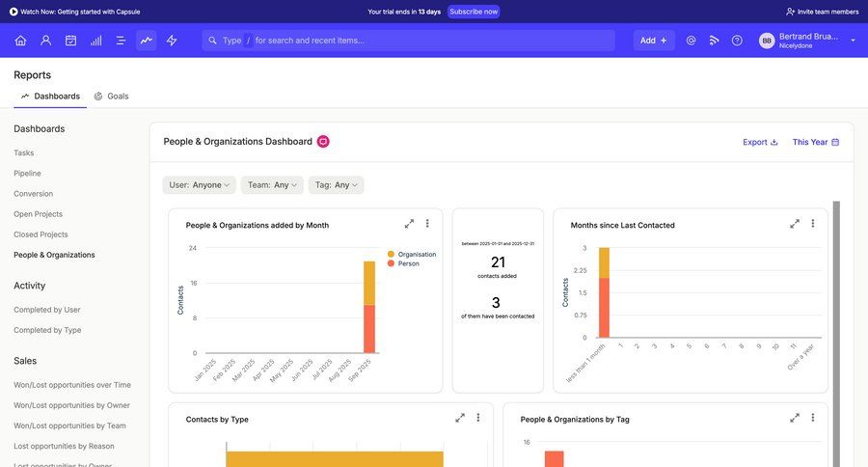This screenshot has height=467, width=868.
Task: Click the Export link
Action: [x=760, y=142]
